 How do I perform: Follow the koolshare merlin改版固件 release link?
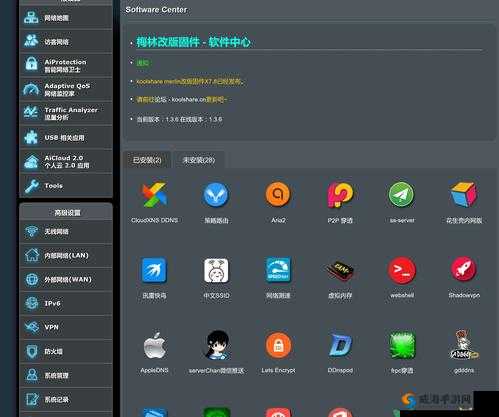189,81
